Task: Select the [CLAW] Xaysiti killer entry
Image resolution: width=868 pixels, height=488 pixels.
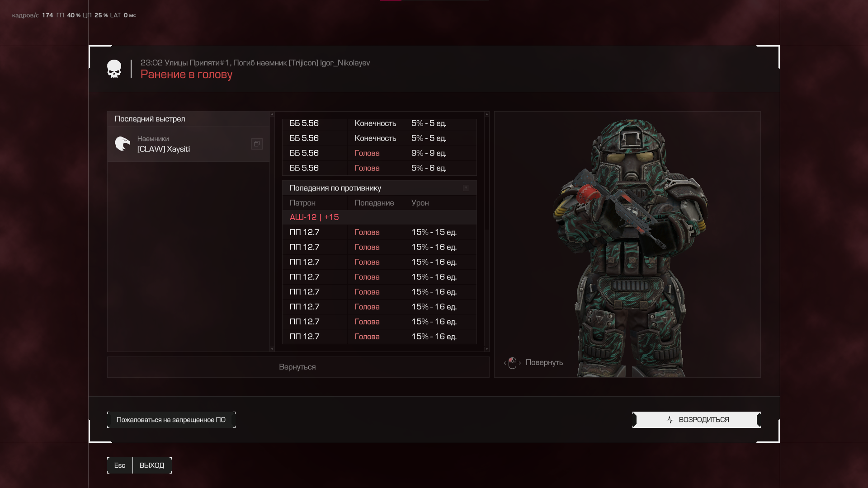Action: pyautogui.click(x=189, y=144)
